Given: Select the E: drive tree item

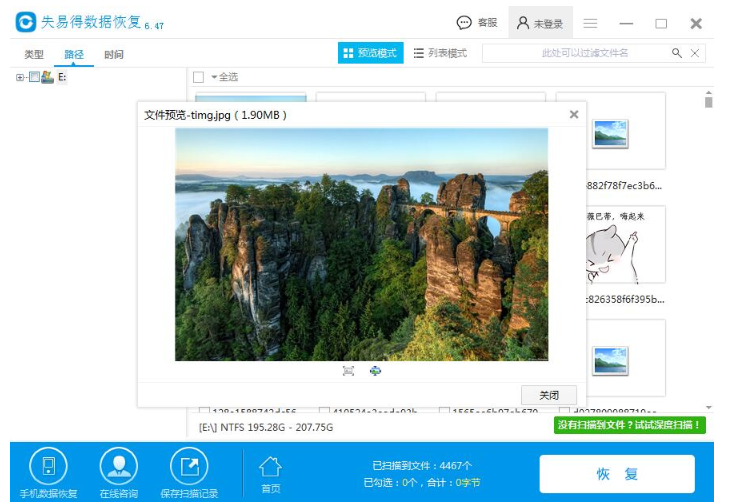Looking at the screenshot, I should [62, 77].
